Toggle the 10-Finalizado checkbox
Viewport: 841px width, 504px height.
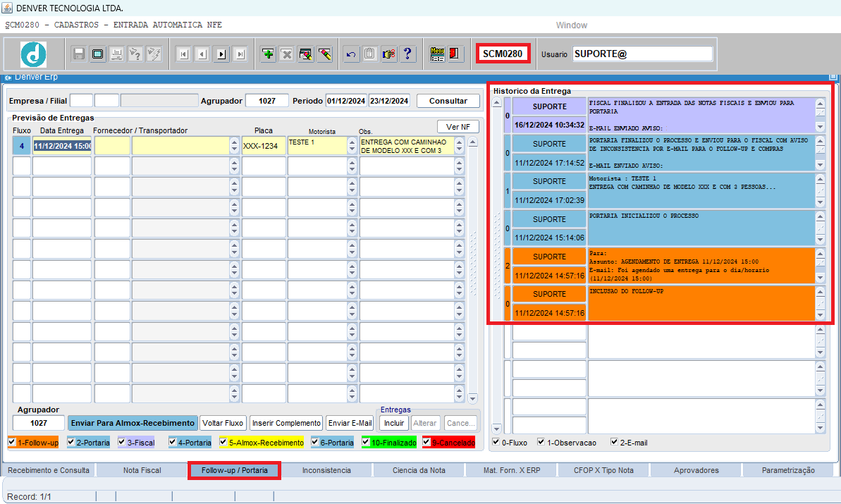click(x=366, y=442)
